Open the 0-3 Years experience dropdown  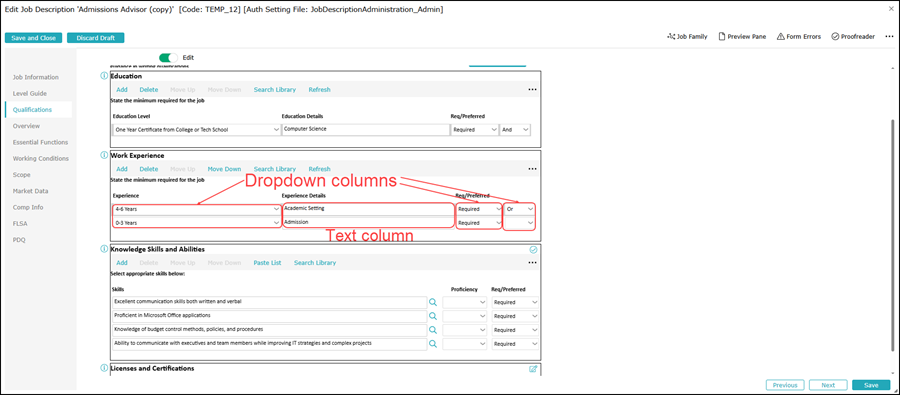click(x=197, y=223)
